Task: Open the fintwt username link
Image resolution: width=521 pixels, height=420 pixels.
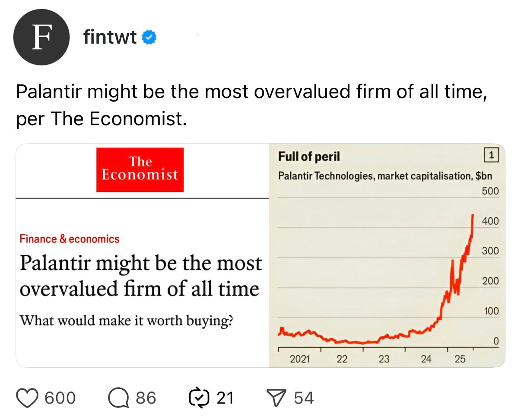Action: (x=110, y=38)
